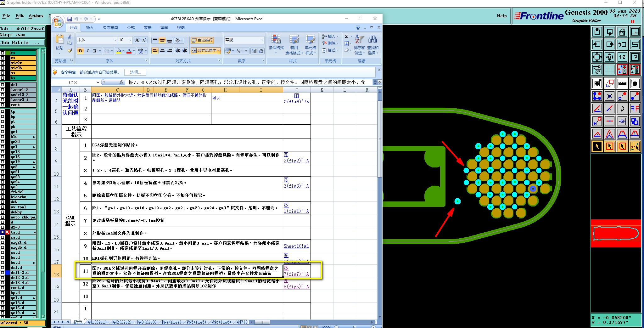644x328 pixels.
Task: Click the 1:2 zoom scale icon
Action: [622, 57]
